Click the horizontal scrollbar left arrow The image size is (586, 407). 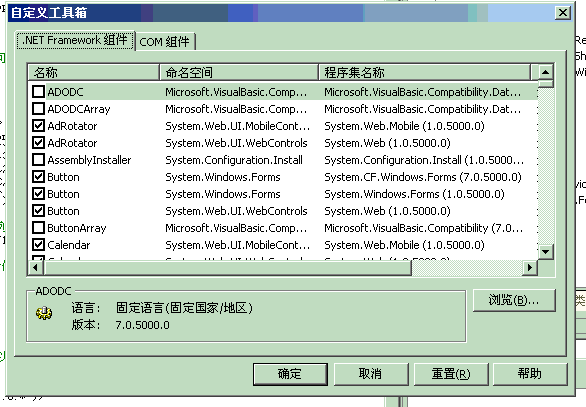tap(36, 268)
